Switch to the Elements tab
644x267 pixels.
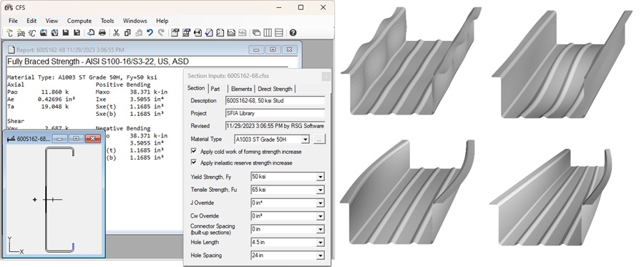click(241, 89)
